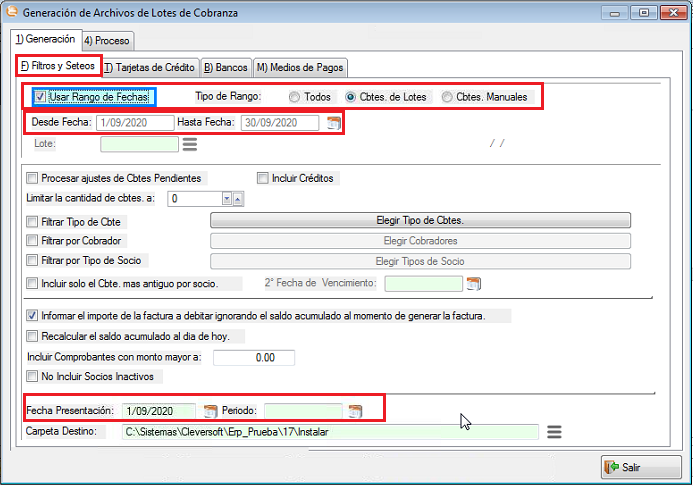Open calendar beside Periodo field

tap(354, 411)
